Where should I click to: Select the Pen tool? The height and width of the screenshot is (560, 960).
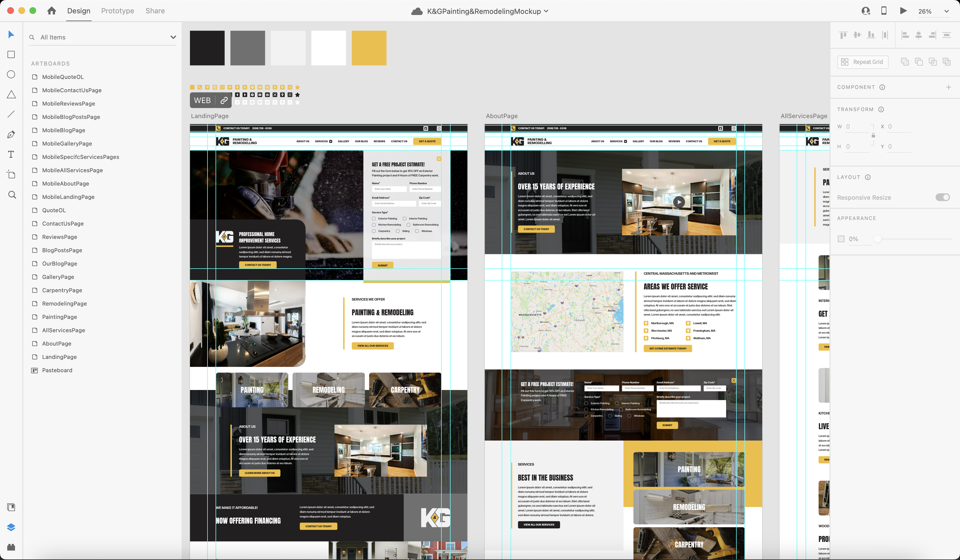pos(11,134)
